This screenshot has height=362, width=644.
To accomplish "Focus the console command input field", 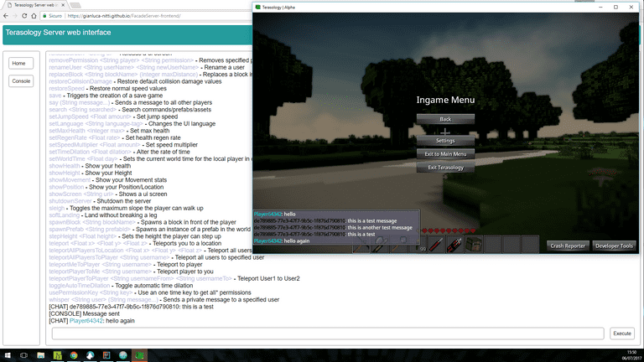I will [328, 334].
